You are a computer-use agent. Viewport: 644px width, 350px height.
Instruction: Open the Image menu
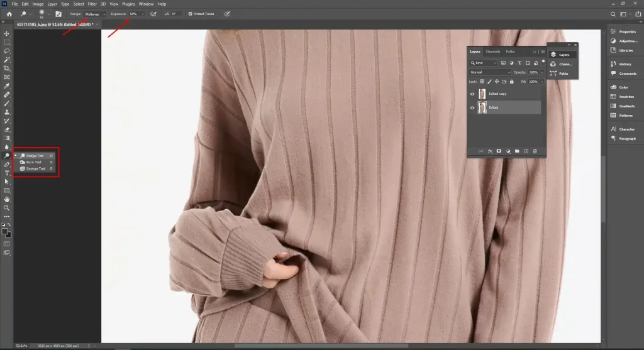point(38,4)
